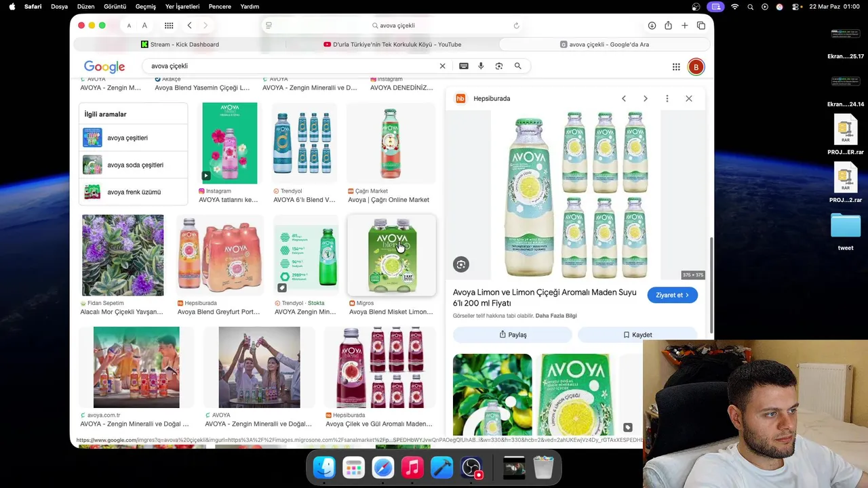Open the Google account avatar B
The width and height of the screenshot is (868, 488).
click(x=696, y=66)
